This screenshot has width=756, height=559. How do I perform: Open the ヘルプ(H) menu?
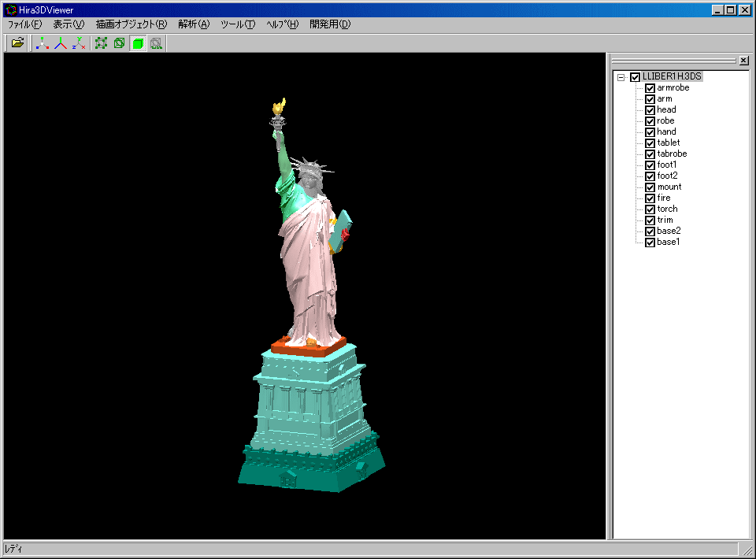tap(283, 24)
